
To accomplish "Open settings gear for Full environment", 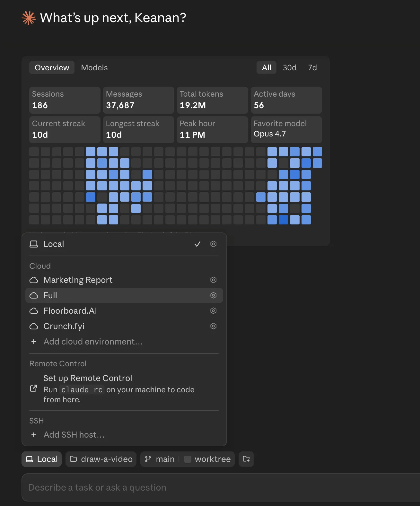I will pyautogui.click(x=213, y=295).
